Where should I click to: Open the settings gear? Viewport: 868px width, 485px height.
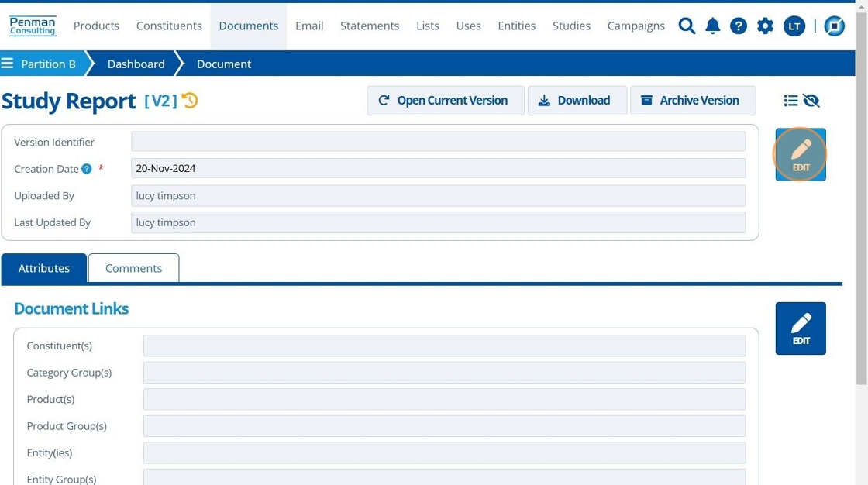[x=765, y=26]
